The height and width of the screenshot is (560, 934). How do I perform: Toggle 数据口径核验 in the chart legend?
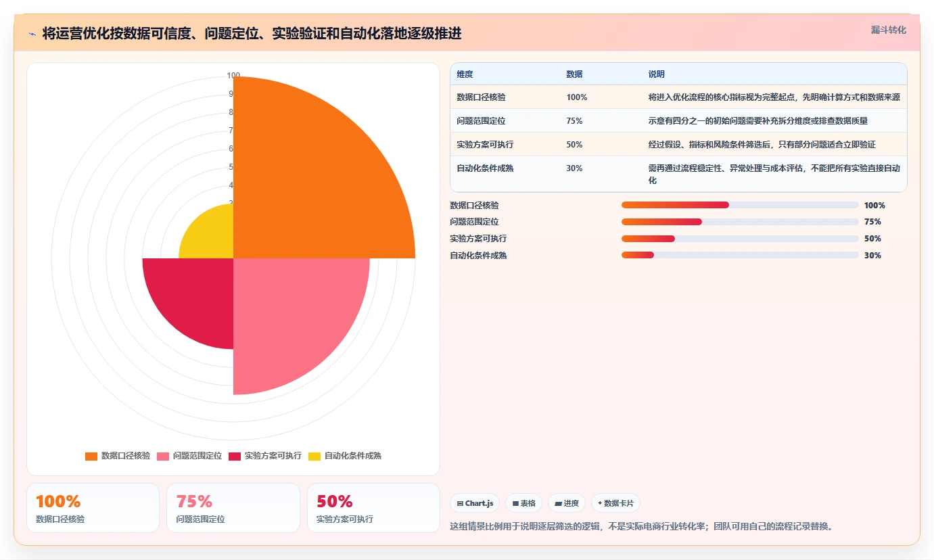[118, 456]
